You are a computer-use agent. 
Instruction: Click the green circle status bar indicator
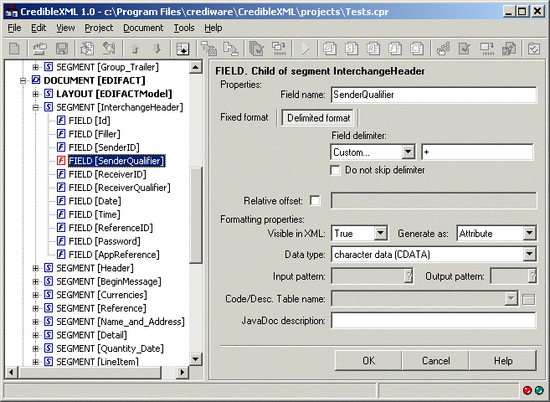coord(539,390)
